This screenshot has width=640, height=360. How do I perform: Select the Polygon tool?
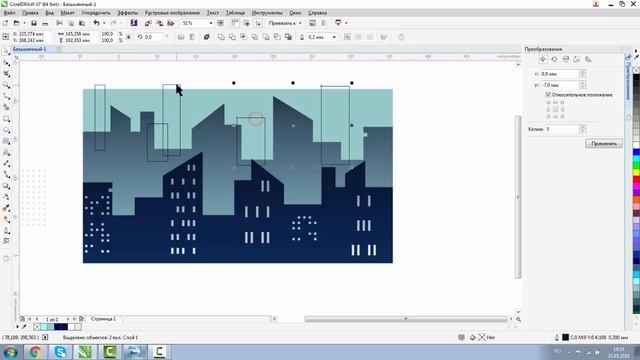click(x=7, y=141)
